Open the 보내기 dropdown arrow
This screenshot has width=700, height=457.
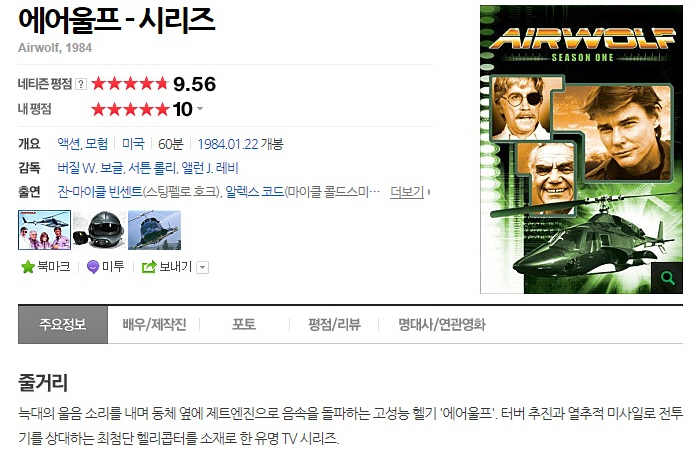[x=202, y=267]
